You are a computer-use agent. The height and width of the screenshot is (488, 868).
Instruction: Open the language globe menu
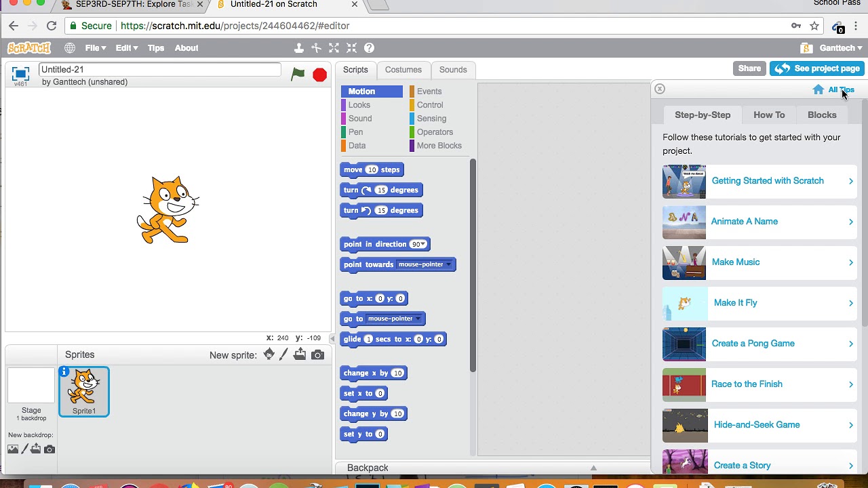[70, 48]
